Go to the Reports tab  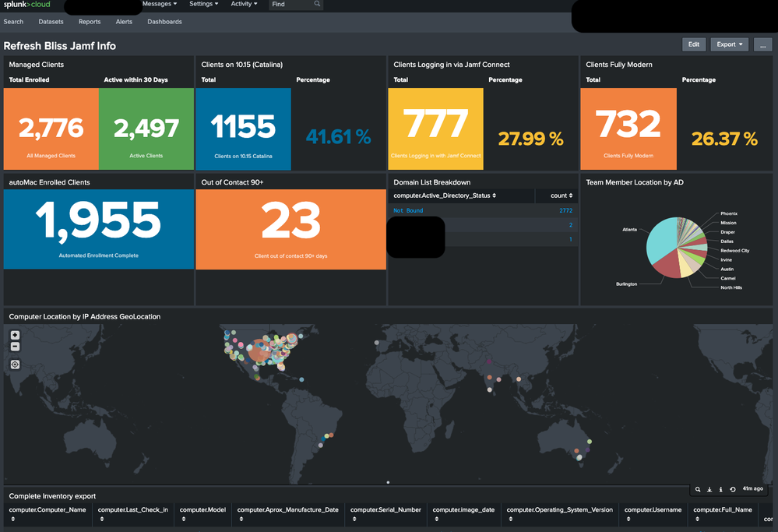[90, 22]
